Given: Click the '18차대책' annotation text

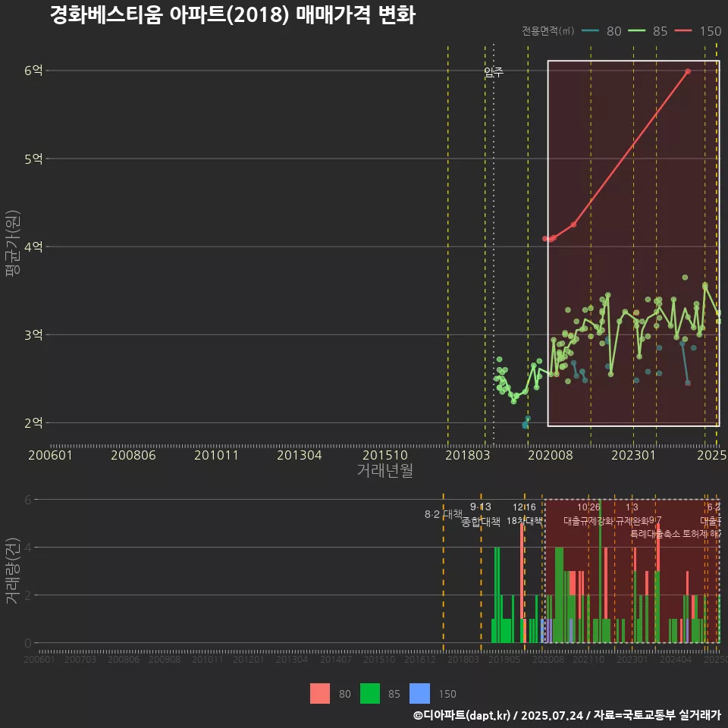Looking at the screenshot, I should pos(524,520).
